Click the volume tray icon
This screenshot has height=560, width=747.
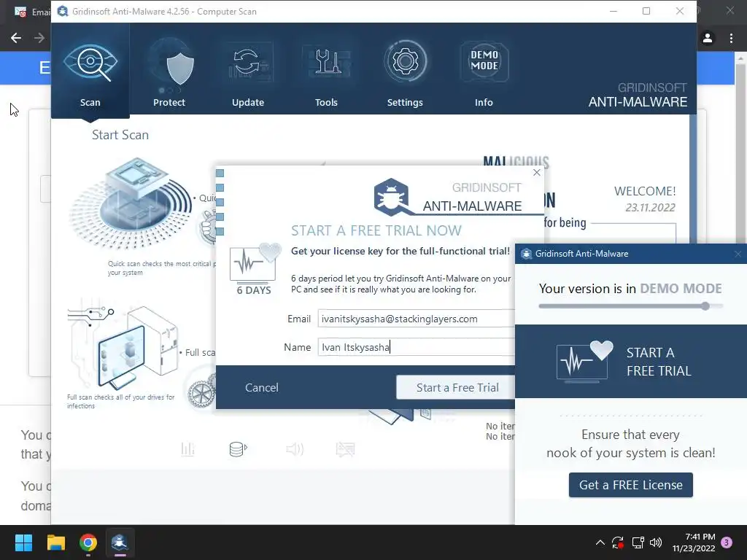[656, 542]
